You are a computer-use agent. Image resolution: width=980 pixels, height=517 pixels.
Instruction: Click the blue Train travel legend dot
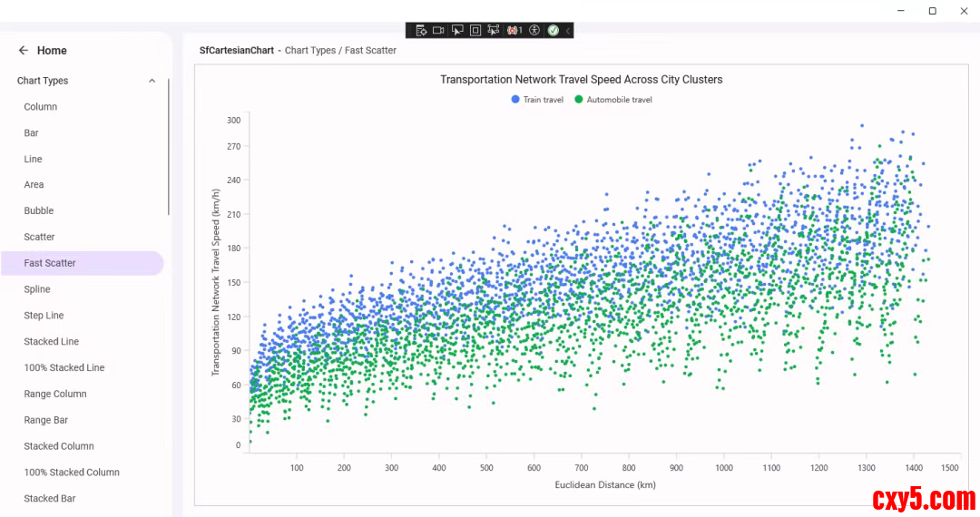tap(515, 100)
